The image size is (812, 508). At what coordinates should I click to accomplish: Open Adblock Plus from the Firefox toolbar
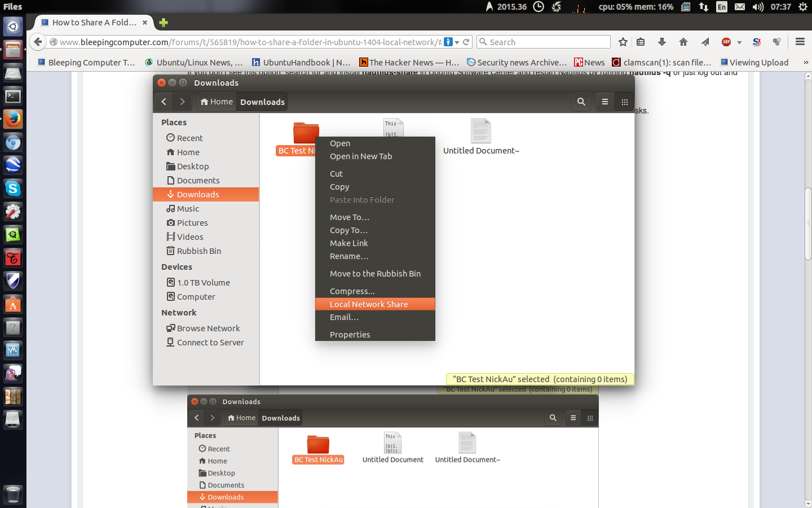click(726, 42)
